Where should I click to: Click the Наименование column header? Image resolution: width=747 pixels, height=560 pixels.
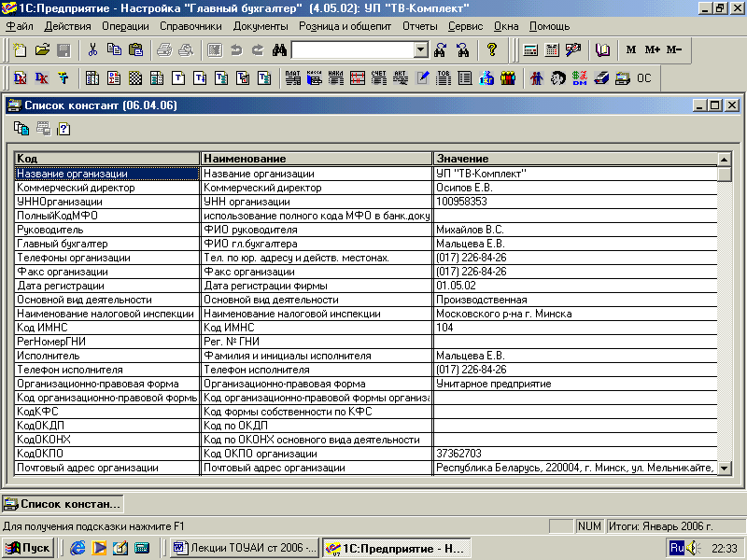tap(317, 159)
